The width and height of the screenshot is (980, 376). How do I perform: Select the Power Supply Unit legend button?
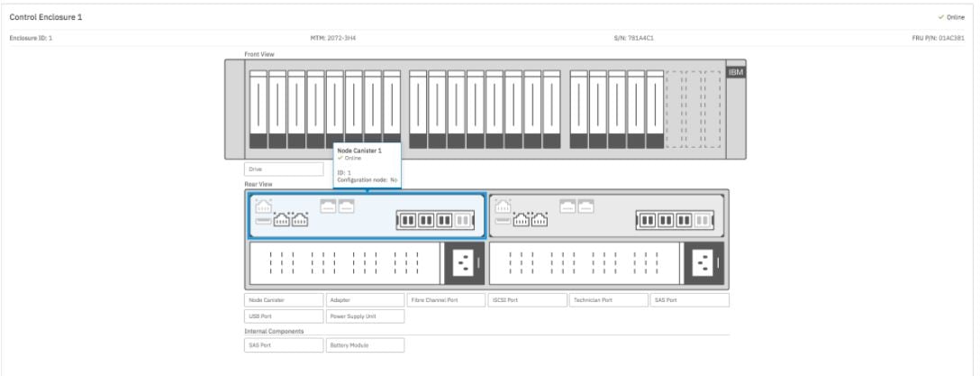tap(364, 316)
